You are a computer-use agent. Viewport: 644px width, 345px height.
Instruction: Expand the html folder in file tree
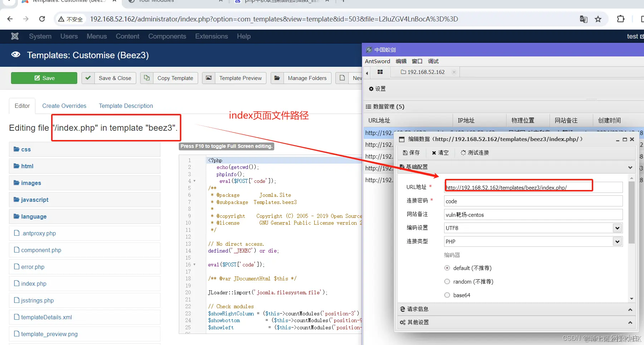click(x=84, y=166)
